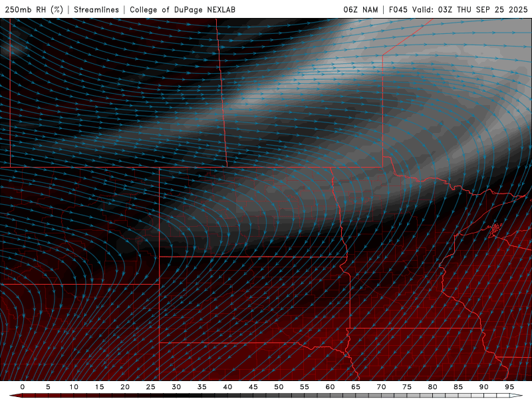Image resolution: width=532 pixels, height=399 pixels.
Task: Click the '60' value on color scale
Action: (x=330, y=387)
